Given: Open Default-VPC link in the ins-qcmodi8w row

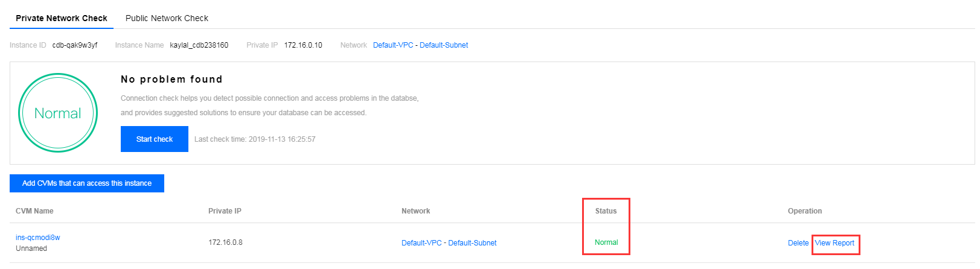Looking at the screenshot, I should [421, 243].
